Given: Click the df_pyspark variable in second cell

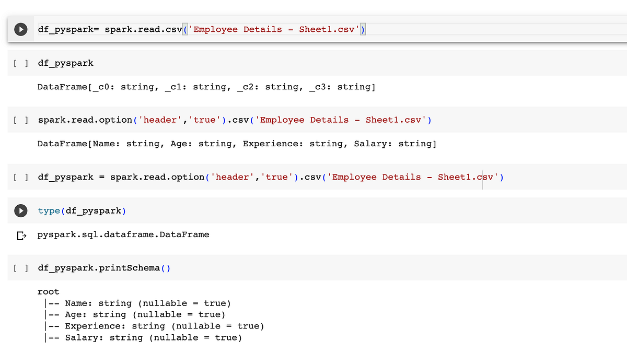Looking at the screenshot, I should pyautogui.click(x=65, y=63).
